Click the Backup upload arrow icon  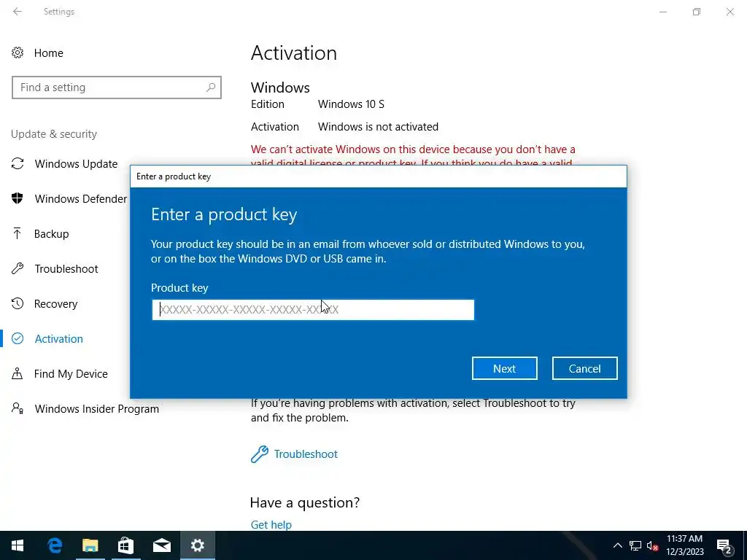(18, 233)
